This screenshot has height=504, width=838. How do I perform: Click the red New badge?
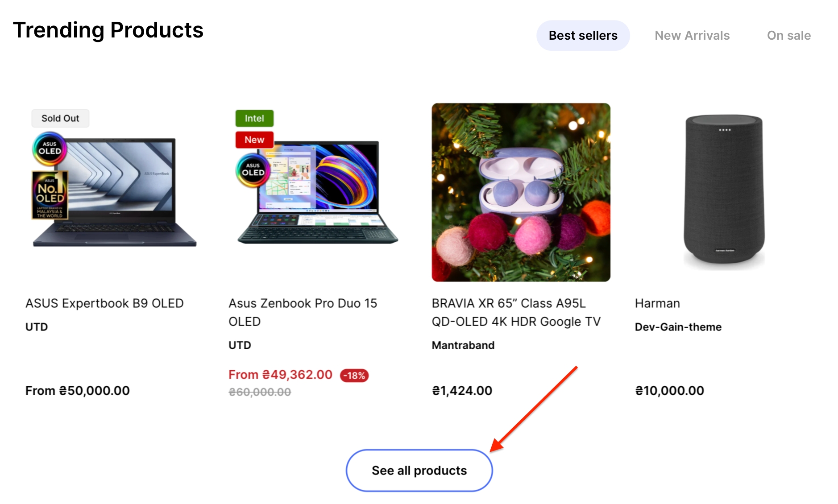coord(254,140)
